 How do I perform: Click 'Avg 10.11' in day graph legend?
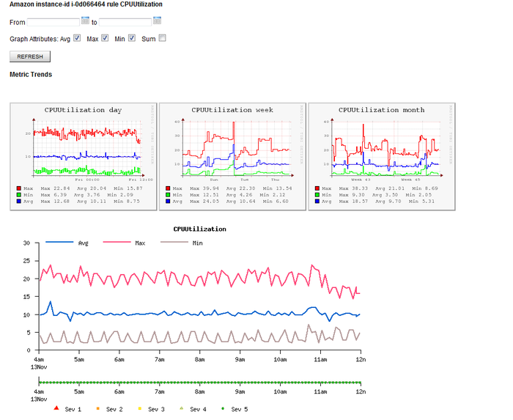[x=92, y=201]
